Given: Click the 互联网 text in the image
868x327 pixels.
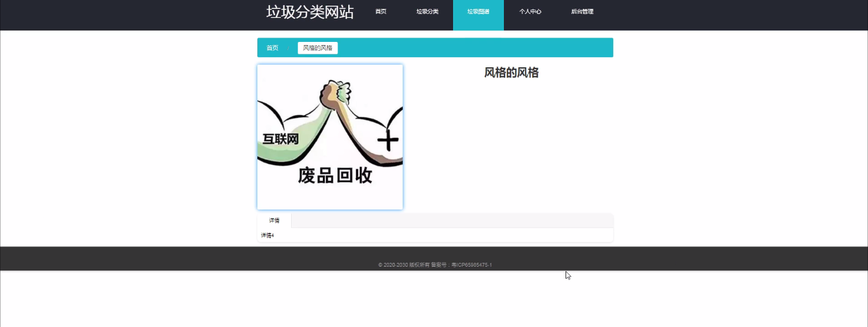Looking at the screenshot, I should tap(280, 139).
